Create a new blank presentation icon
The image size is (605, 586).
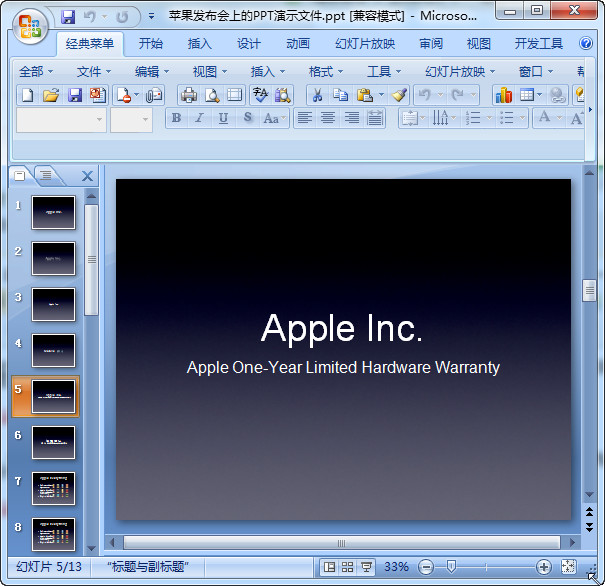pyautogui.click(x=28, y=95)
